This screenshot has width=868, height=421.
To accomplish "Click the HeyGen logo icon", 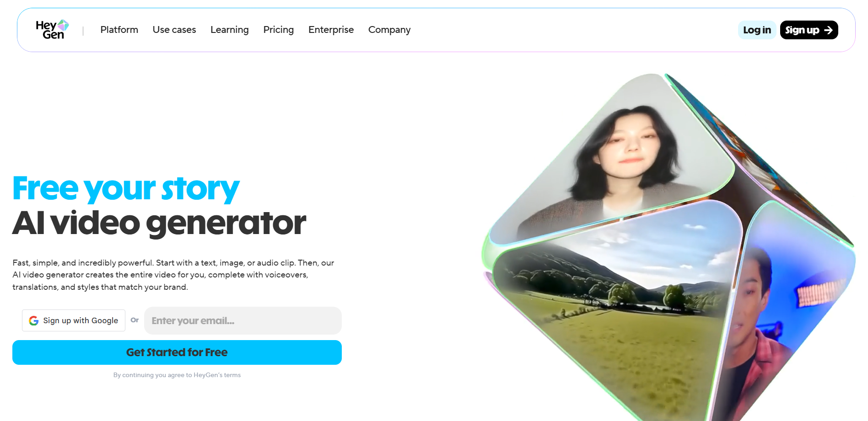I will (52, 30).
